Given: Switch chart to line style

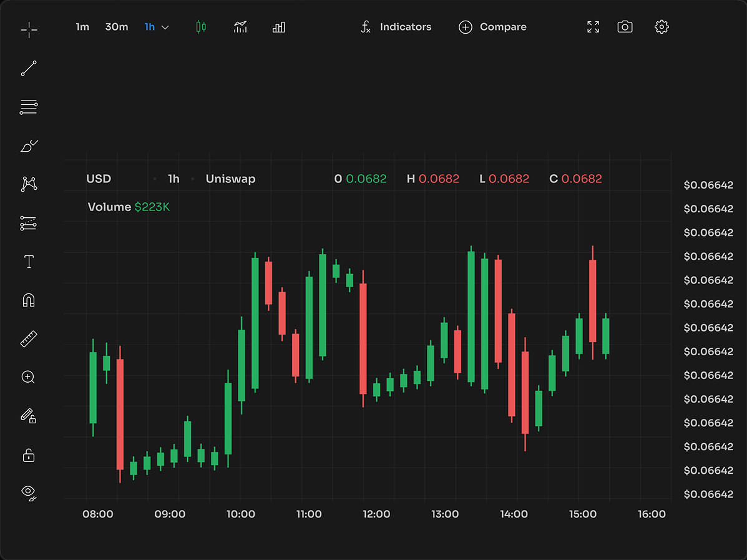Looking at the screenshot, I should coord(240,27).
